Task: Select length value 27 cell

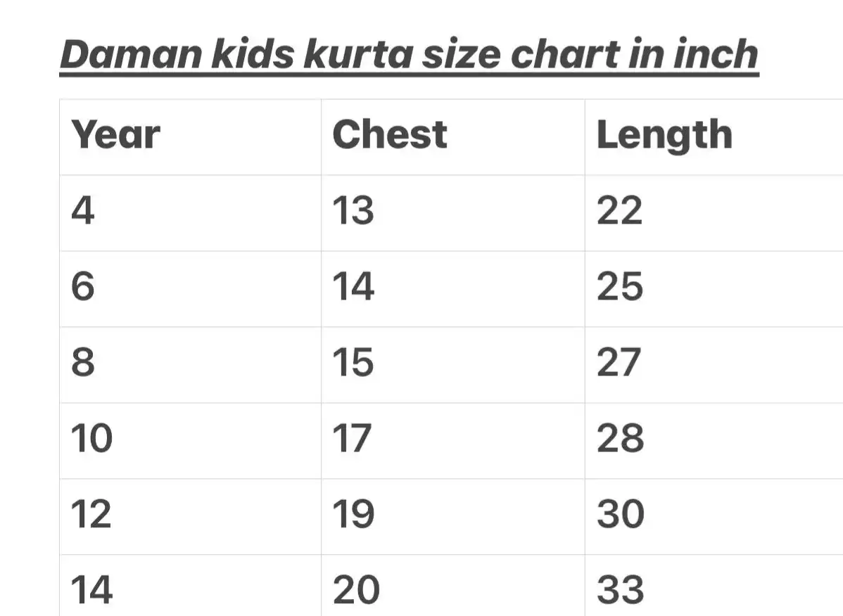Action: (x=619, y=363)
